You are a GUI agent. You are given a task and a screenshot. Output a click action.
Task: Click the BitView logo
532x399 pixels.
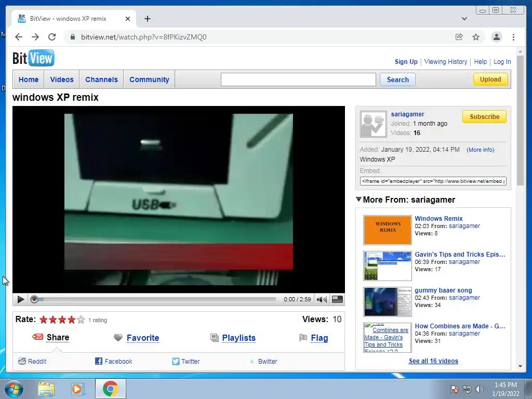(33, 58)
